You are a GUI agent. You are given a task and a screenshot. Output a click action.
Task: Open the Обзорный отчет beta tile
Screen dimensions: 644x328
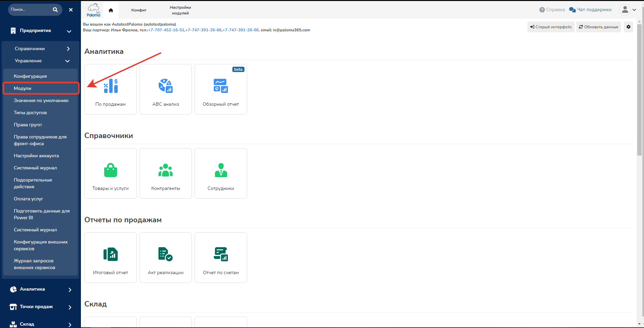pyautogui.click(x=221, y=89)
